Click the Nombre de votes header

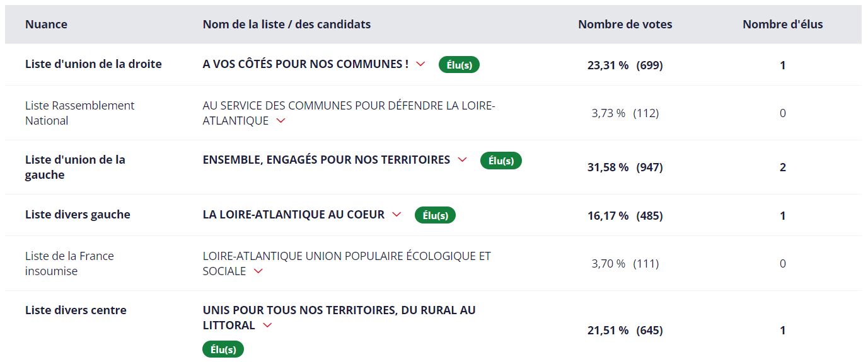point(625,25)
